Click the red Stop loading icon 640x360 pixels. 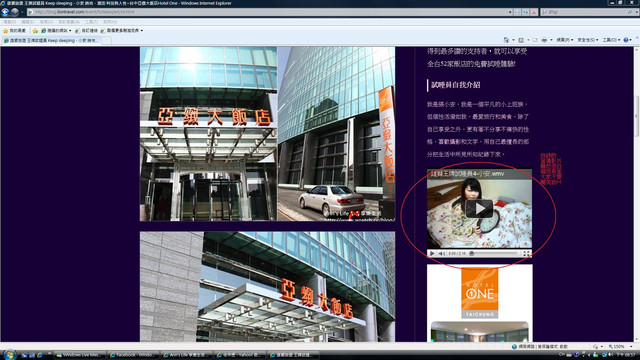tap(534, 12)
